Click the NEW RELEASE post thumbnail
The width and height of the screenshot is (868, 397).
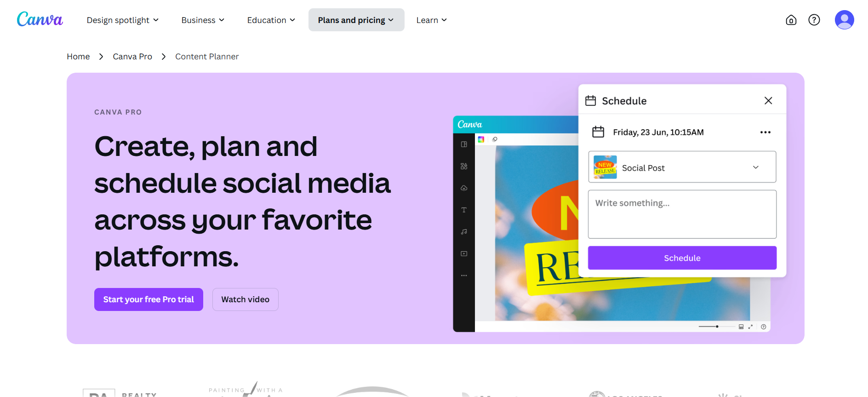coord(605,167)
